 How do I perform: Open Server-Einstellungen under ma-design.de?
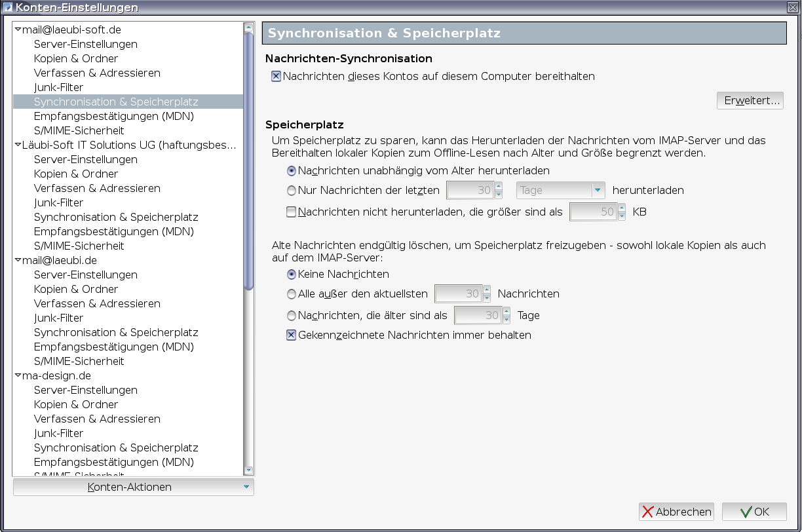[x=86, y=390]
